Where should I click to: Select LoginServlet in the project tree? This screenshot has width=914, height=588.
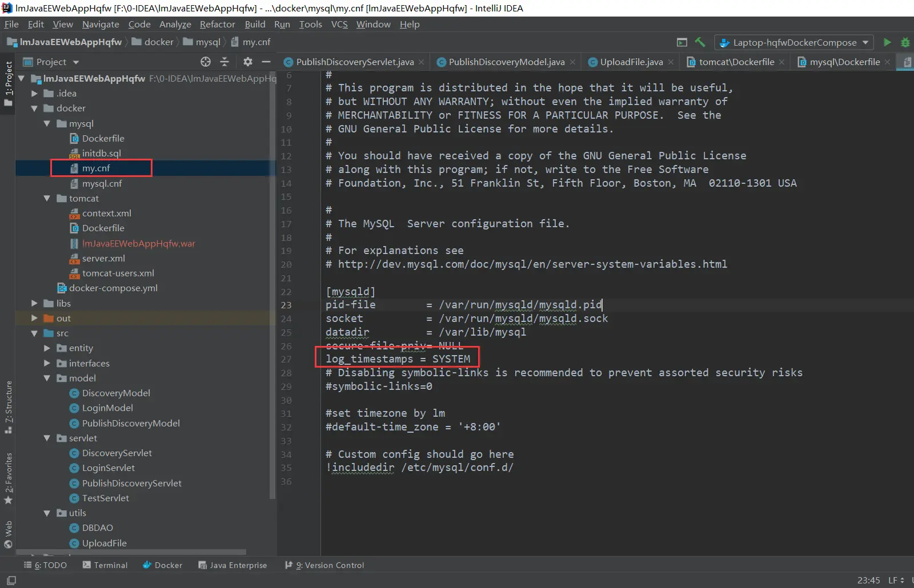[108, 468]
